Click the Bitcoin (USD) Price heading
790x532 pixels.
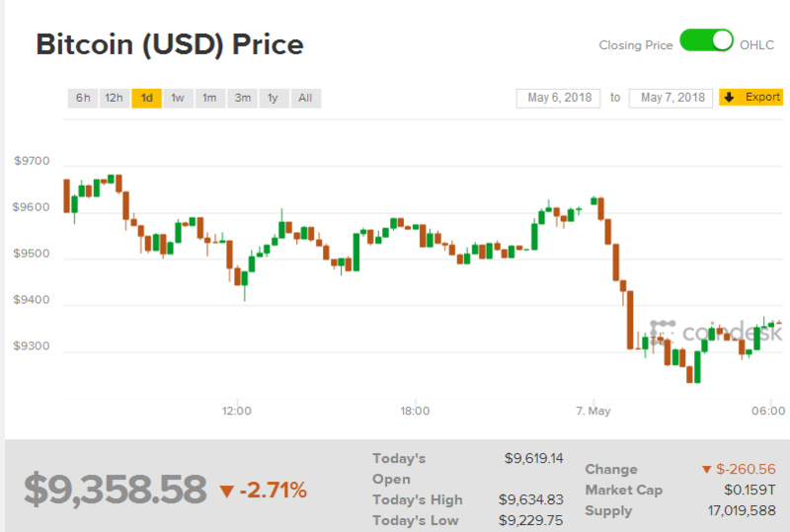click(170, 44)
